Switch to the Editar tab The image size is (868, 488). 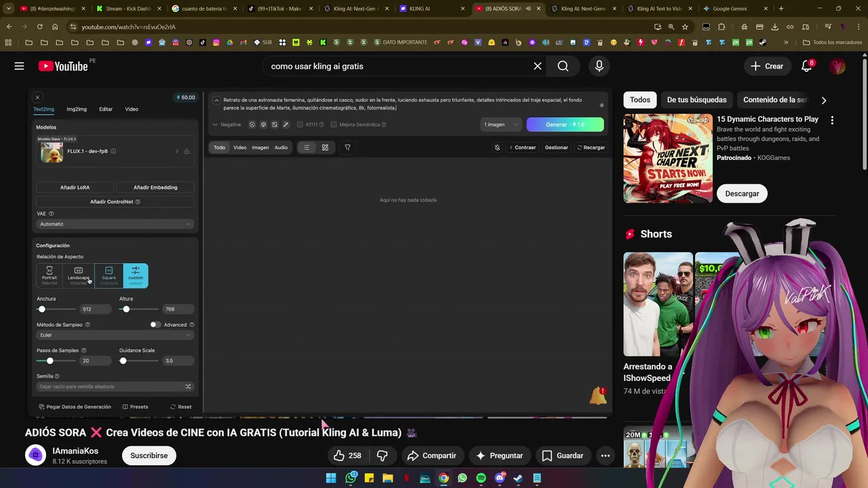[106, 109]
